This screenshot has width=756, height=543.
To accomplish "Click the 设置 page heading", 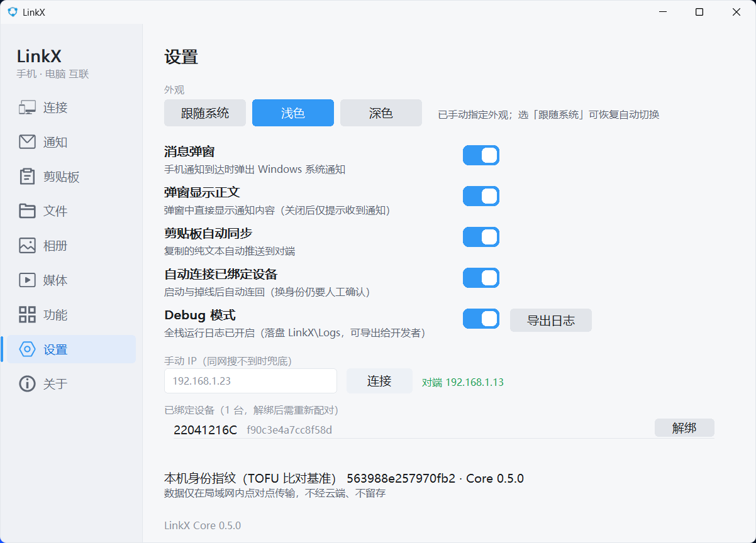I will coord(181,57).
